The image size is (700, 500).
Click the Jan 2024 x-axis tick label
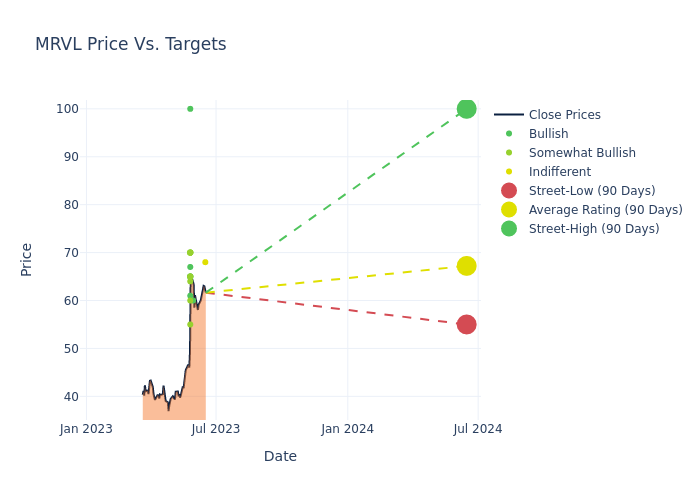click(x=348, y=429)
